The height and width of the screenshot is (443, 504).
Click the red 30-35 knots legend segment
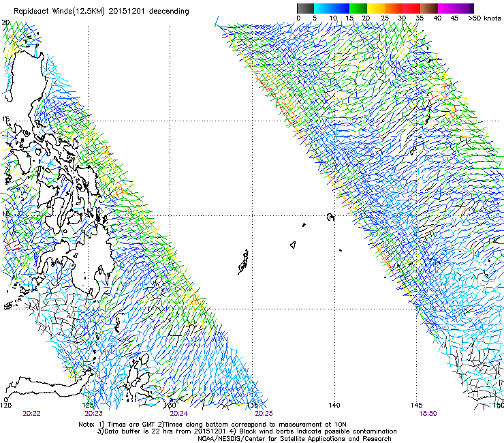coord(411,8)
